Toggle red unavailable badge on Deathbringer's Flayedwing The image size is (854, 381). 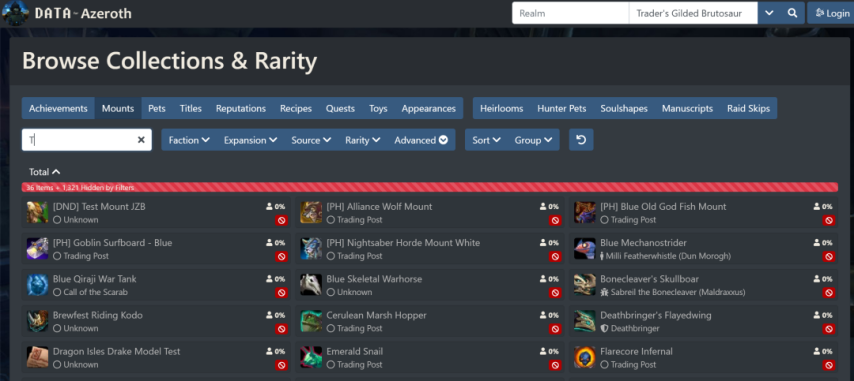click(x=828, y=329)
